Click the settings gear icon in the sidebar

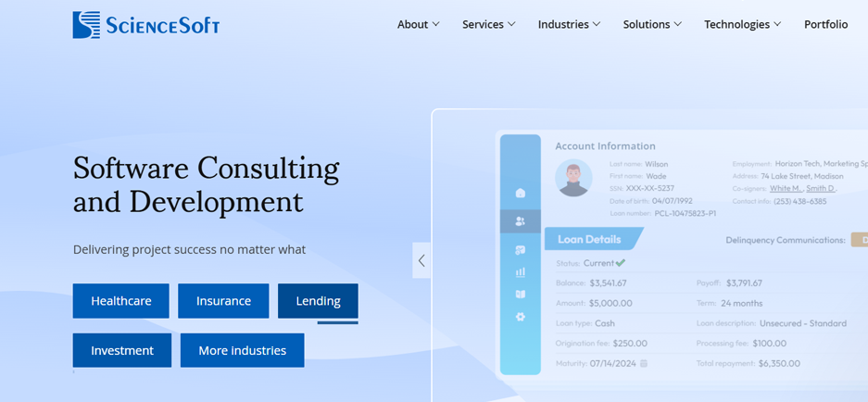(x=520, y=317)
